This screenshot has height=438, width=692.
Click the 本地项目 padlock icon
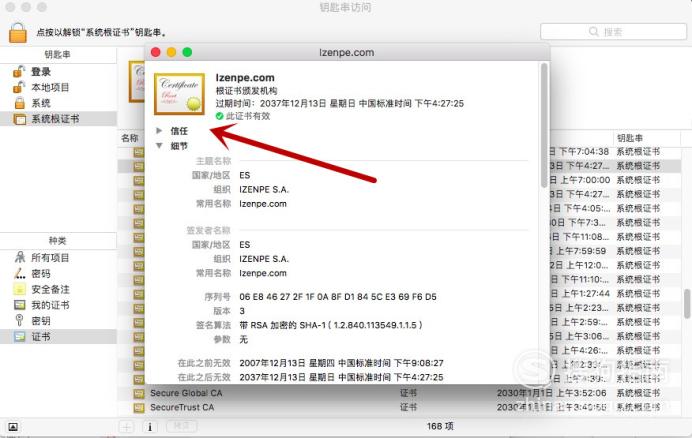tap(19, 87)
